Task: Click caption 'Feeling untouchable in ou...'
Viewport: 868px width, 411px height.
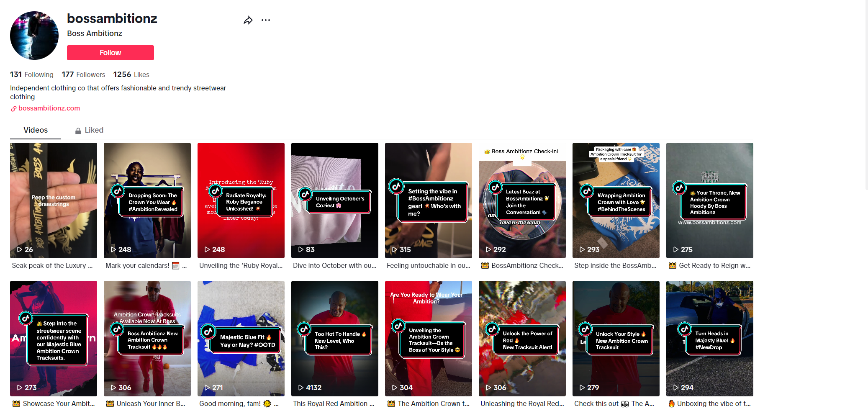Action: pyautogui.click(x=429, y=265)
